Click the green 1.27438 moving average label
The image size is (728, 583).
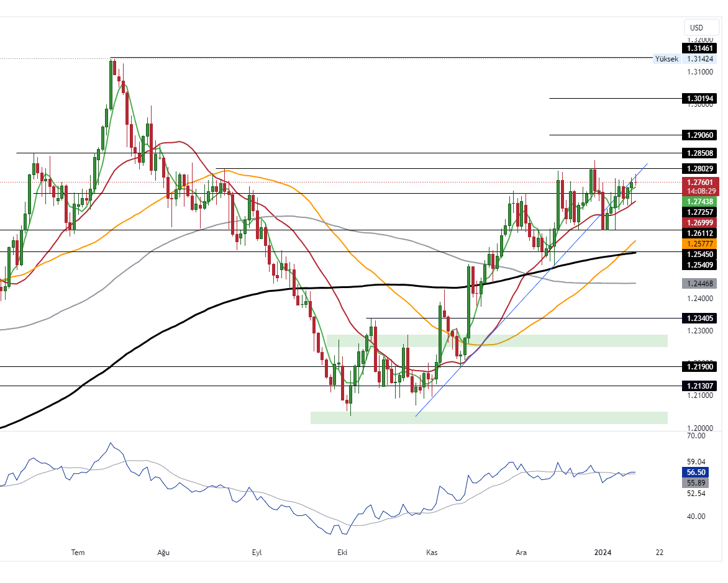coord(699,202)
